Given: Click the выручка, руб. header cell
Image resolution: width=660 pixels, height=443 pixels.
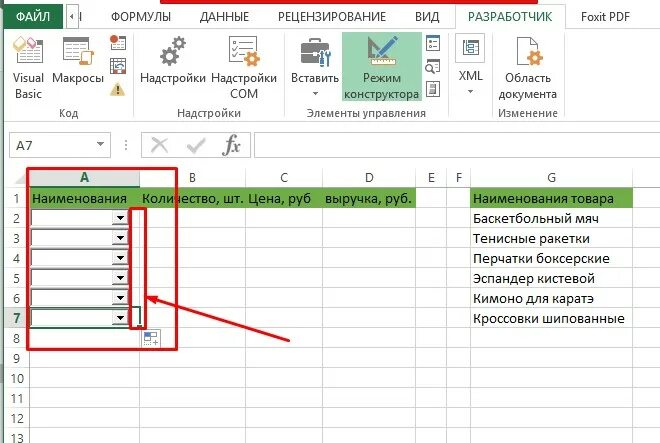Looking at the screenshot, I should pos(369,198).
